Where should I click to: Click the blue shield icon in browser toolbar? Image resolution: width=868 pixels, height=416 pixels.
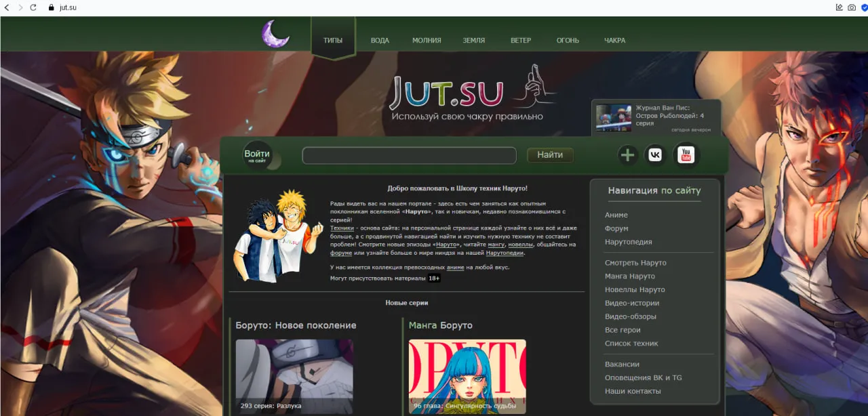point(864,7)
